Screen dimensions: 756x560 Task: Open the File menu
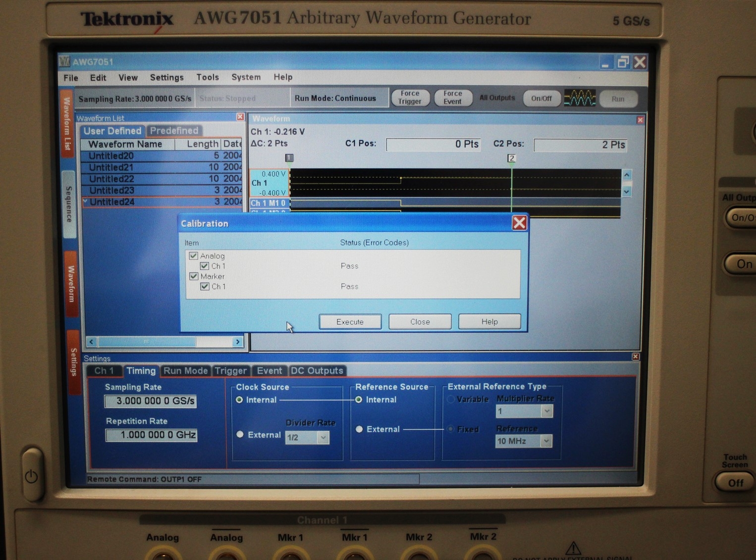tap(71, 78)
